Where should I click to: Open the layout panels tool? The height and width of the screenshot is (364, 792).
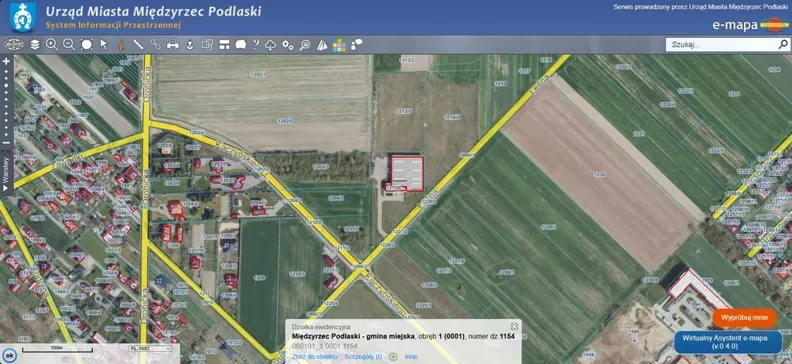coord(224,44)
